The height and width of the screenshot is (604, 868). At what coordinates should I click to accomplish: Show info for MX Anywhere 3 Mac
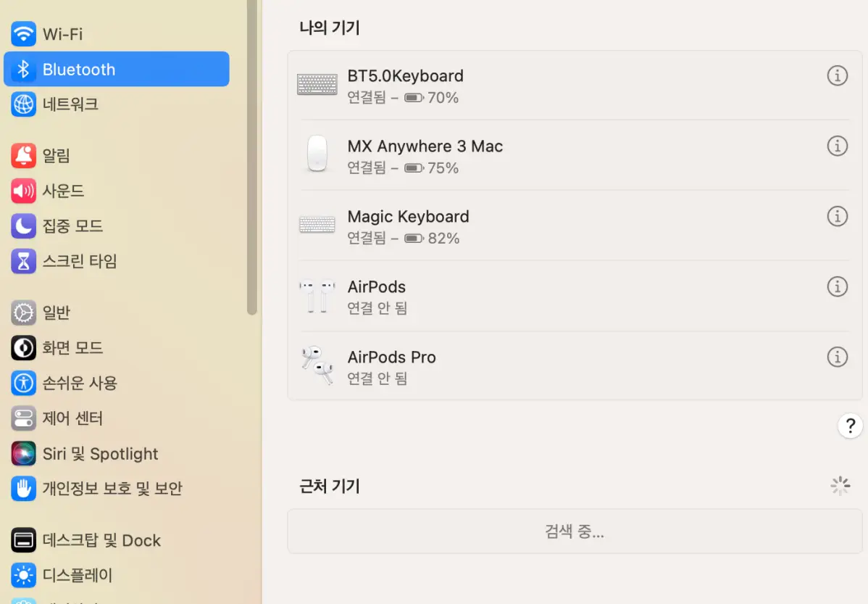(837, 146)
